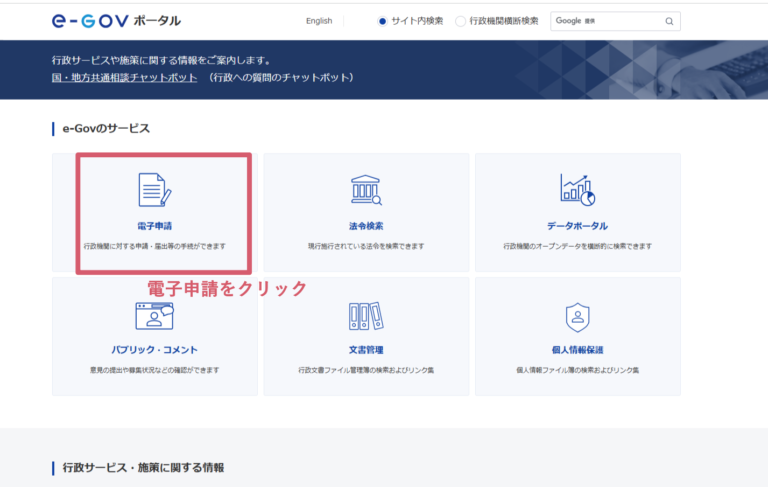Switch language to English
768x487 pixels.
[x=319, y=21]
